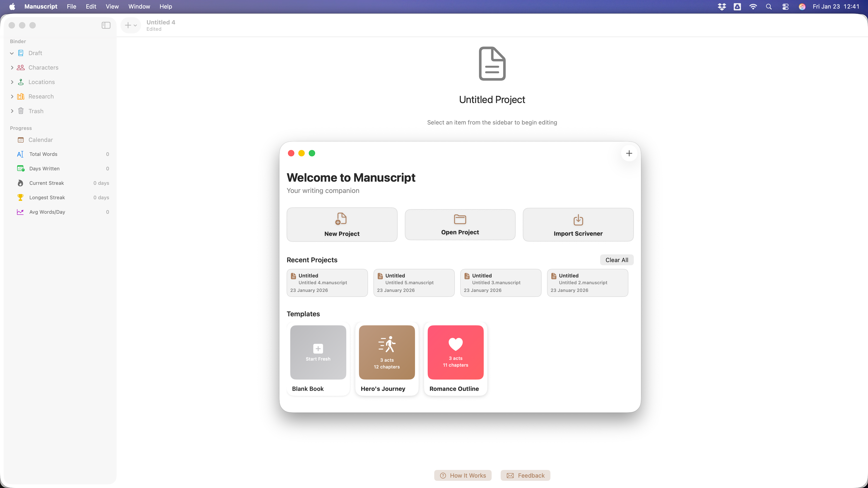Click the How It Works link
868x488 pixels.
(463, 475)
